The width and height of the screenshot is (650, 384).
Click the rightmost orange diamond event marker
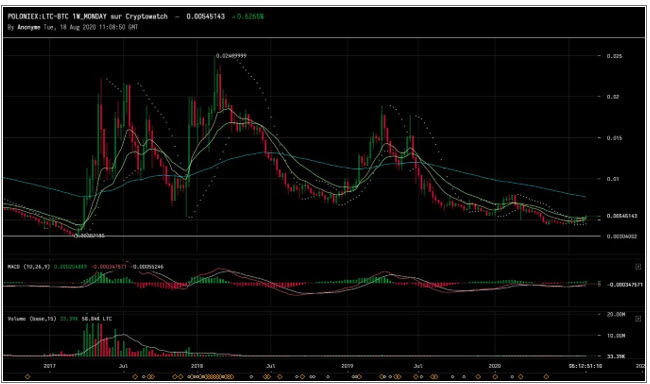[546, 377]
